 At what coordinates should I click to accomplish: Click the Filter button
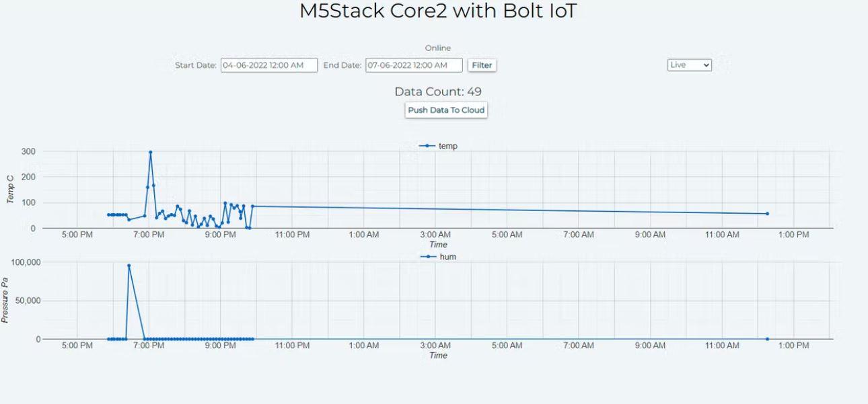point(482,65)
